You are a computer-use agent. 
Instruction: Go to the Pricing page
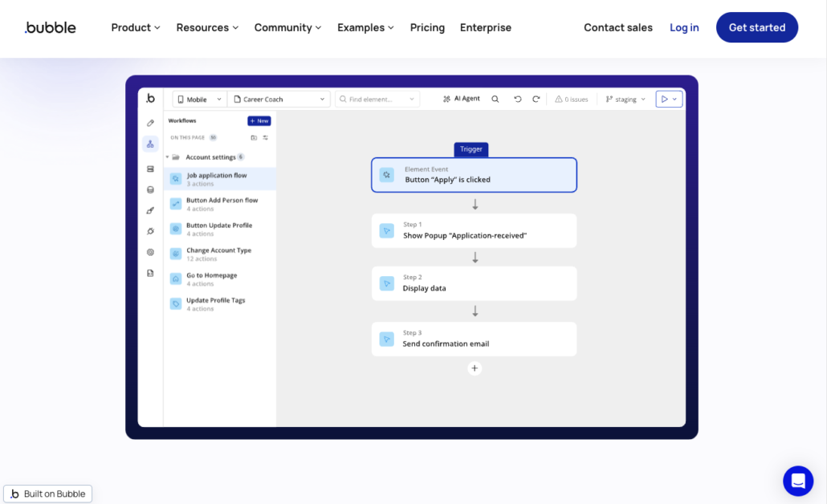pyautogui.click(x=427, y=27)
